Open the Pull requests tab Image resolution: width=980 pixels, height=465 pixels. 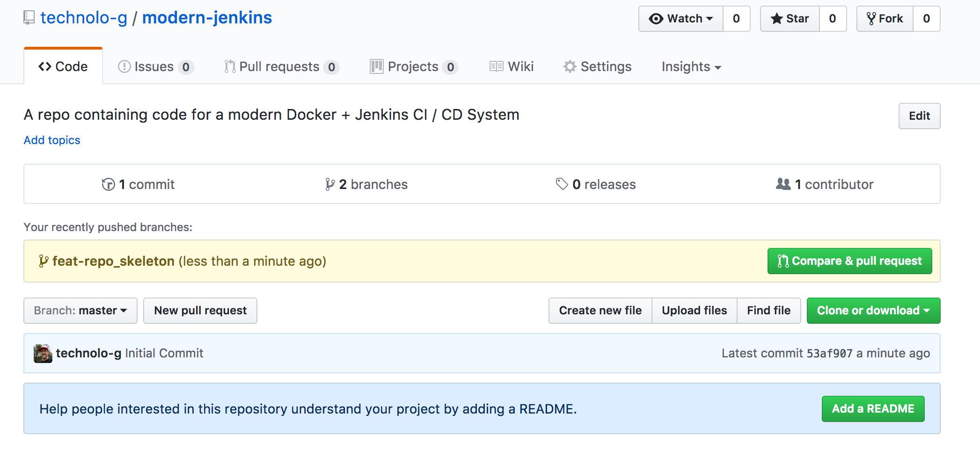[281, 67]
